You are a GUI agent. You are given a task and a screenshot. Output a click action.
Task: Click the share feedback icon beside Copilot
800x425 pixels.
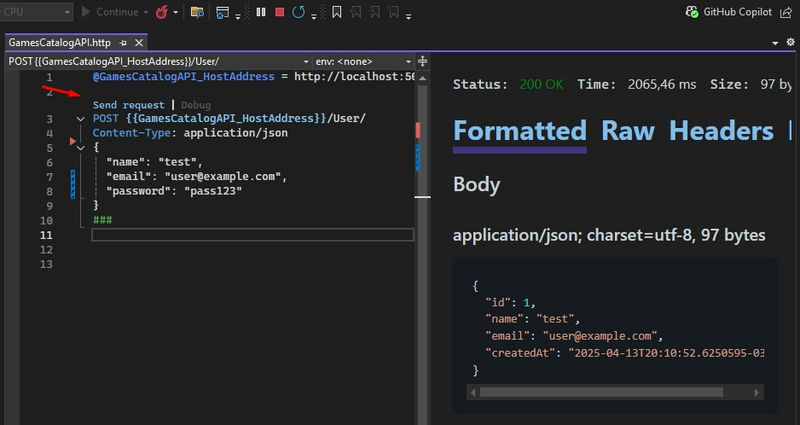pos(784,12)
